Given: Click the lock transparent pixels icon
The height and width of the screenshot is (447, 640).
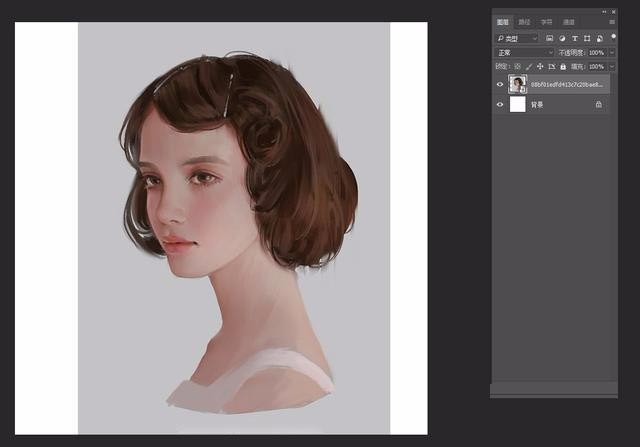Looking at the screenshot, I should tap(518, 66).
